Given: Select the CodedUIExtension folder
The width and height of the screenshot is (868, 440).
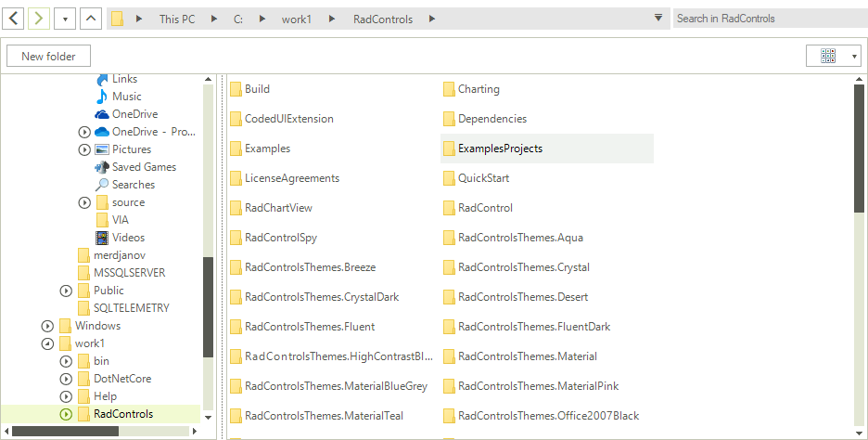Looking at the screenshot, I should tap(282, 119).
